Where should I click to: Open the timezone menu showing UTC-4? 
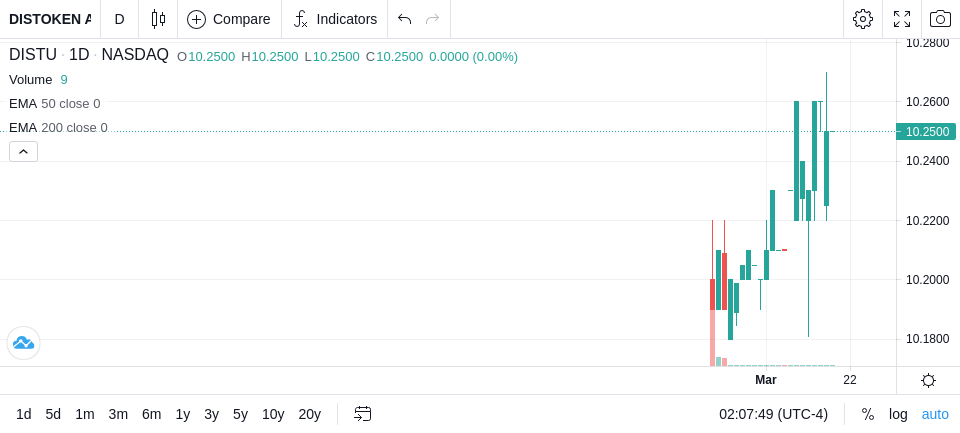coord(773,414)
